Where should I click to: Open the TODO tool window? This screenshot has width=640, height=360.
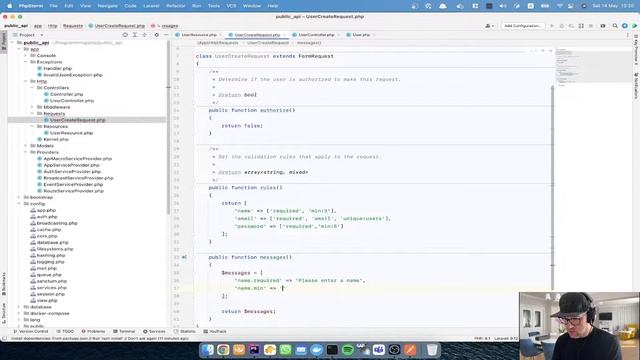[65, 331]
